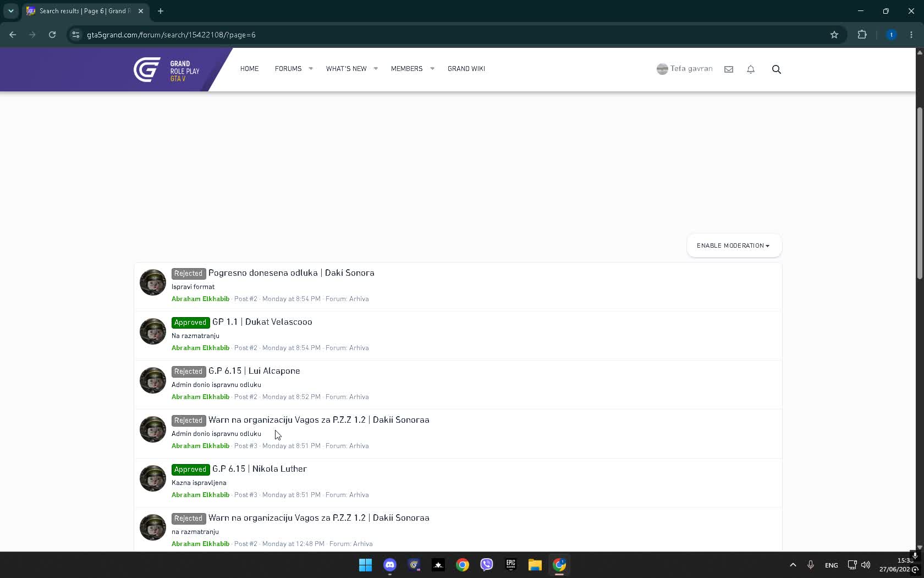
Task: Open Abraham Elkhabib under Dukat Velascooo thread
Action: tap(200, 348)
